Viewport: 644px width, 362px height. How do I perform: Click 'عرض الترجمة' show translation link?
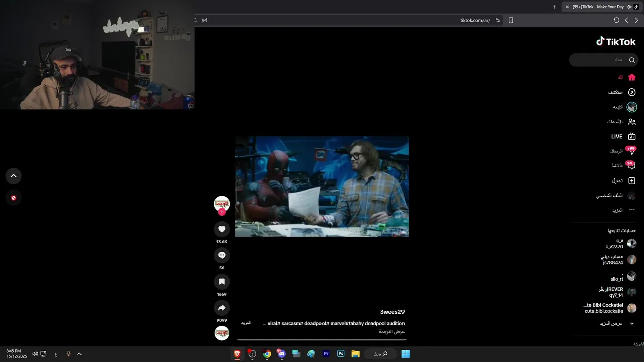tap(392, 332)
